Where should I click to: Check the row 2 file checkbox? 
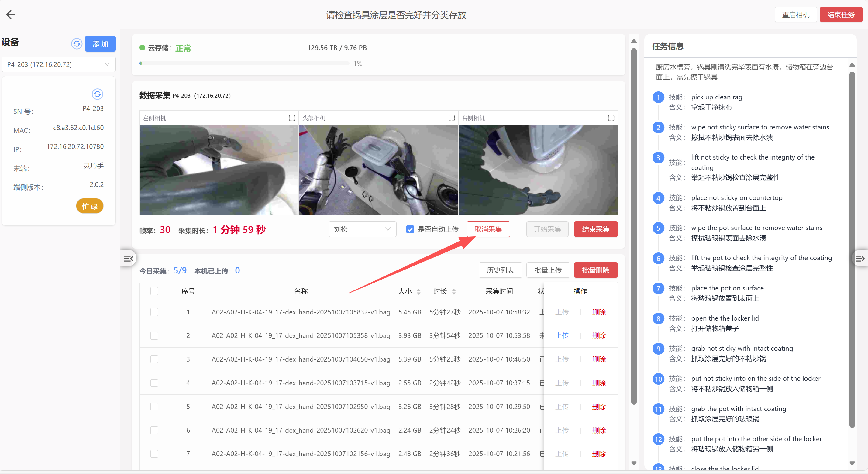[154, 335]
